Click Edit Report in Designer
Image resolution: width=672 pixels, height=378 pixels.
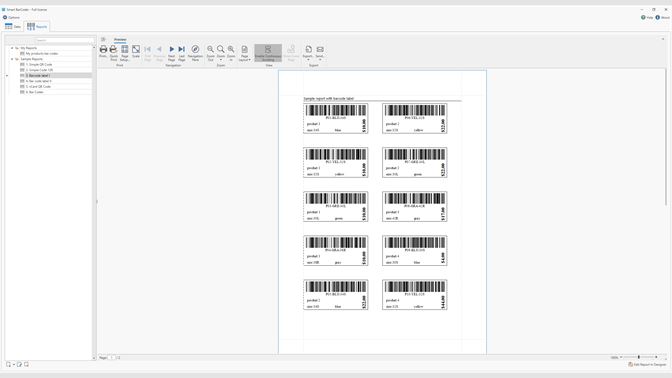click(647, 364)
